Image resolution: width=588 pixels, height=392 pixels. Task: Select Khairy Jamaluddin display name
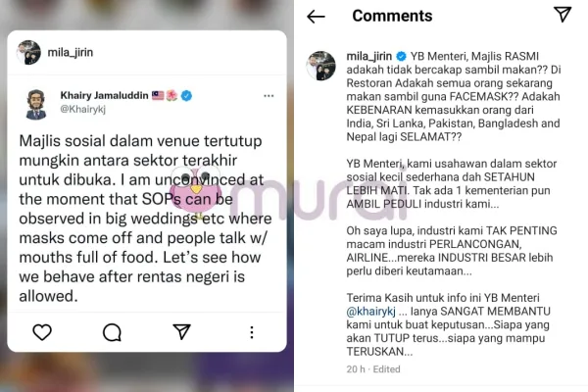(104, 95)
